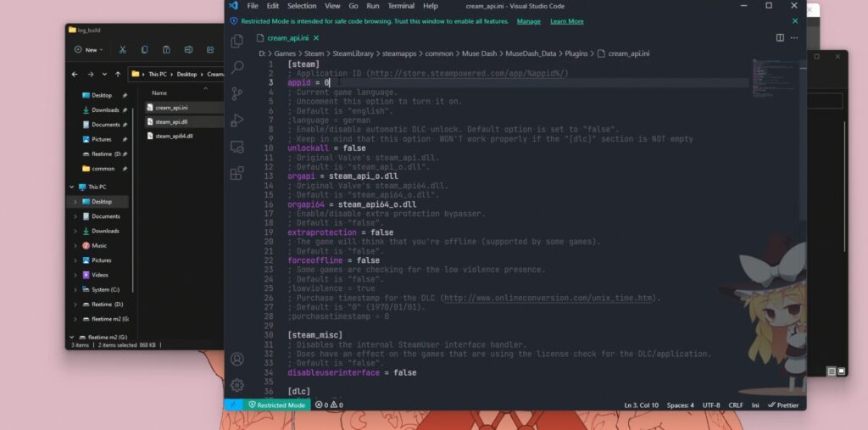Go back in File Explorer navigation
Screen dimensions: 868x430
[75, 75]
